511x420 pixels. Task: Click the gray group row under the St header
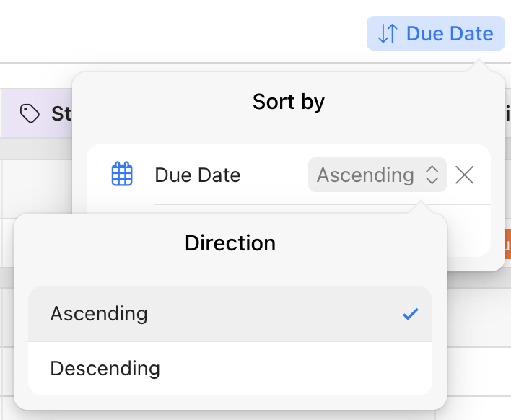tap(36, 148)
